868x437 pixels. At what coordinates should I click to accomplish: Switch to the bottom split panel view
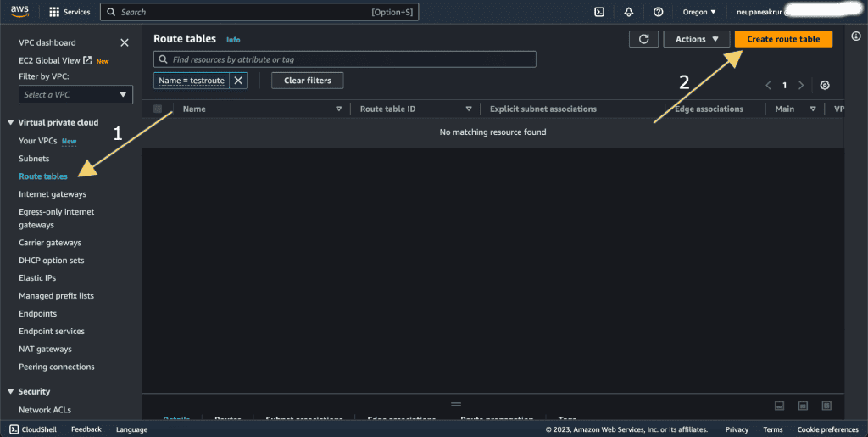tap(780, 406)
